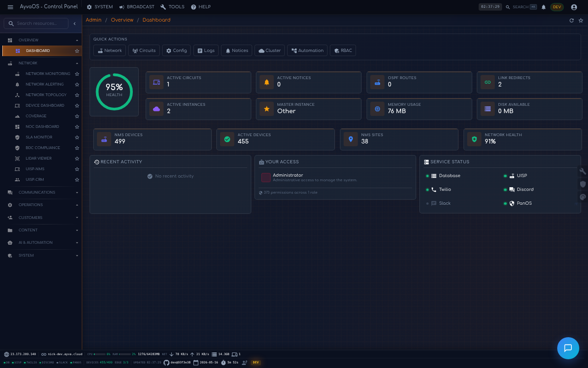
Task: Toggle favorite star for NOC Dashboard
Action: 77,127
